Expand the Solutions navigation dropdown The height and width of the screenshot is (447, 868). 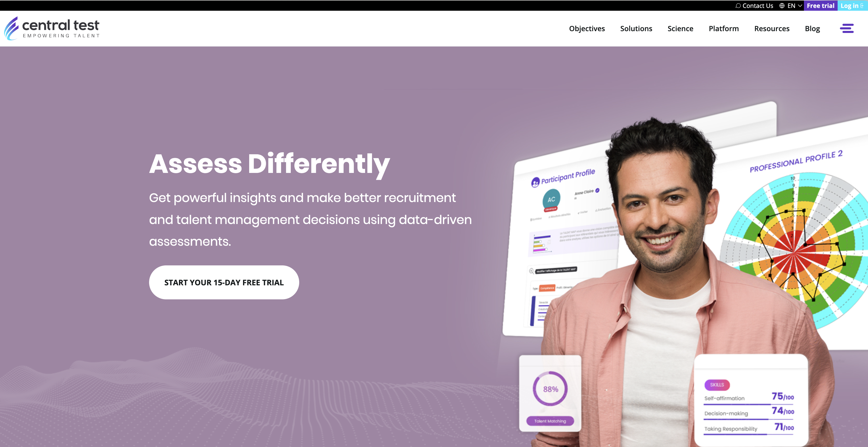click(636, 28)
